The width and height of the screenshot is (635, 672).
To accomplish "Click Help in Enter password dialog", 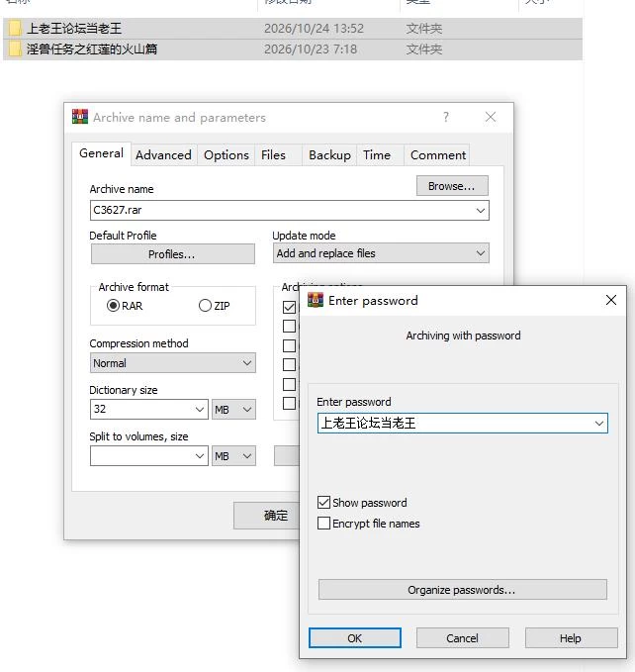I will [x=571, y=638].
